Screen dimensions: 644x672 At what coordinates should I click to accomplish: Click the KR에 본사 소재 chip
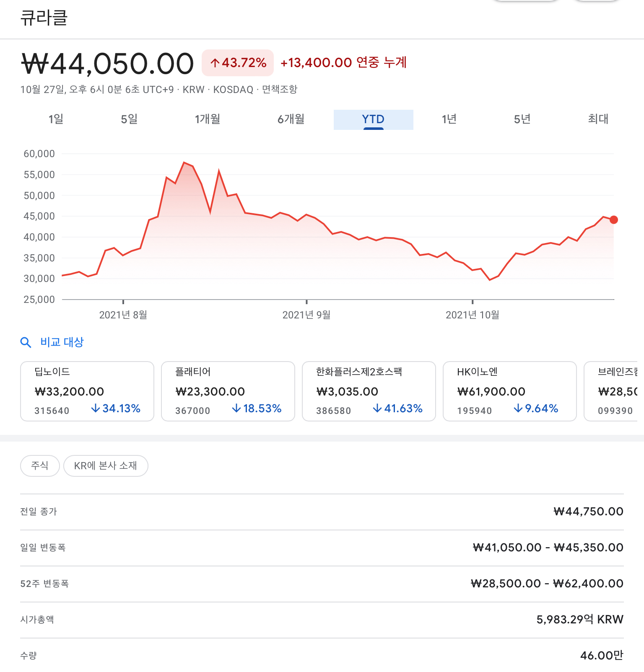(106, 466)
